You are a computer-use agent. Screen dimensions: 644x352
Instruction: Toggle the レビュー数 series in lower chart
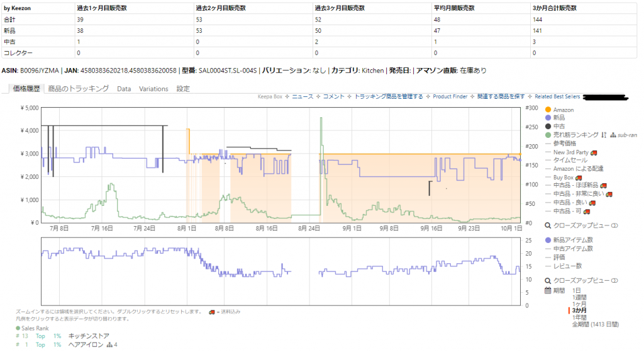(567, 266)
